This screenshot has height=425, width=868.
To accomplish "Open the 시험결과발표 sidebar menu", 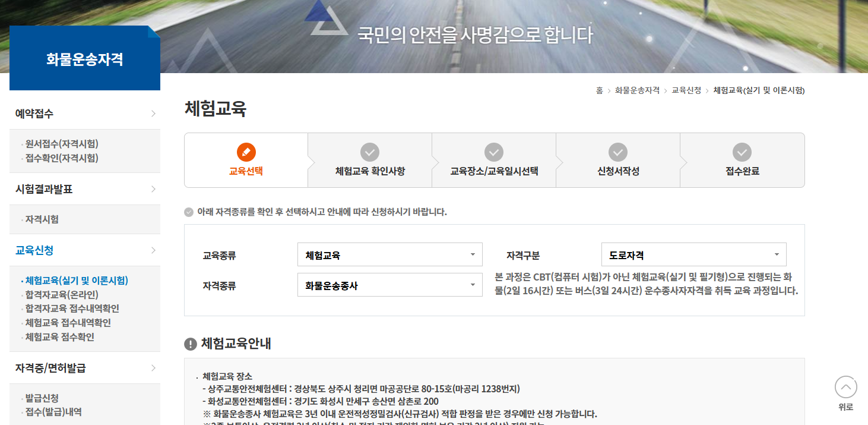I will tap(85, 189).
